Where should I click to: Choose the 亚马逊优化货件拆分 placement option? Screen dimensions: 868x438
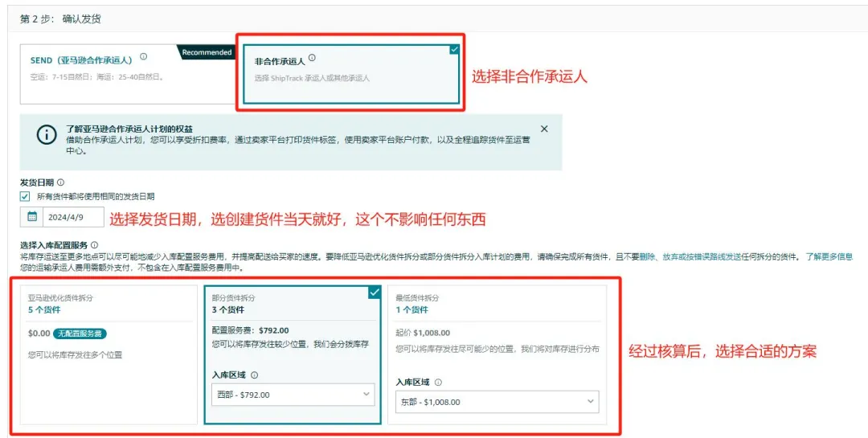[x=108, y=354]
